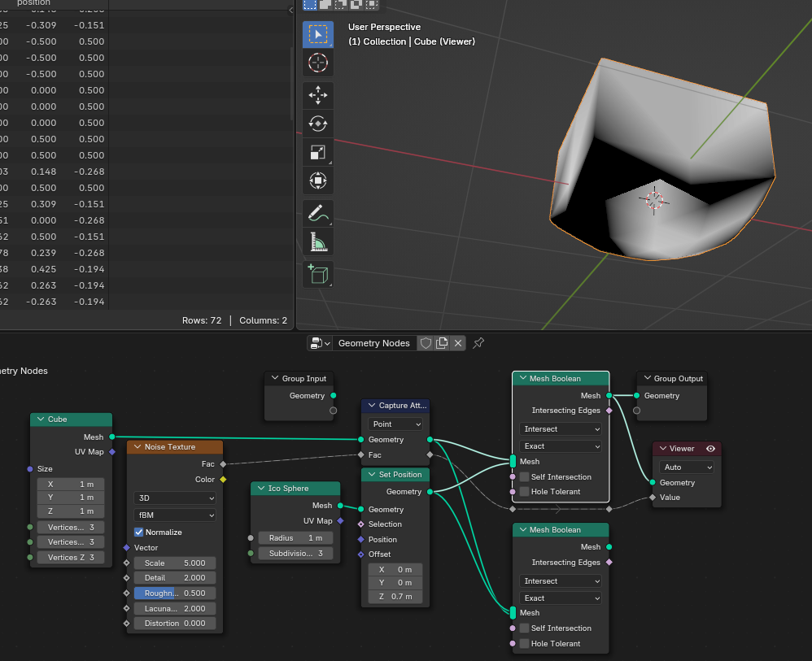The image size is (812, 661).
Task: Edit Set Position Offset X field
Action: point(395,569)
